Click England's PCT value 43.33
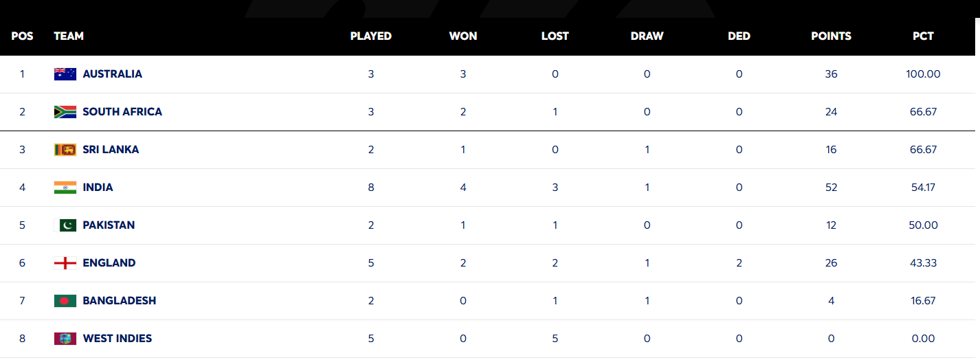 tap(923, 263)
